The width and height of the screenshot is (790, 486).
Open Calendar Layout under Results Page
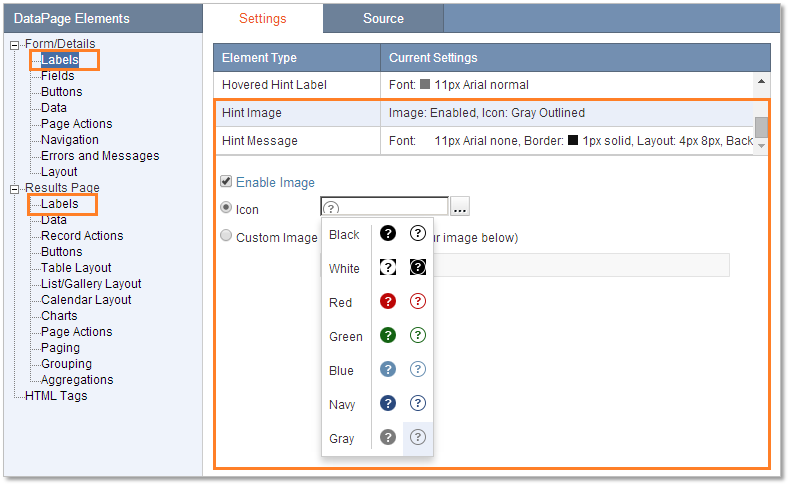(86, 300)
